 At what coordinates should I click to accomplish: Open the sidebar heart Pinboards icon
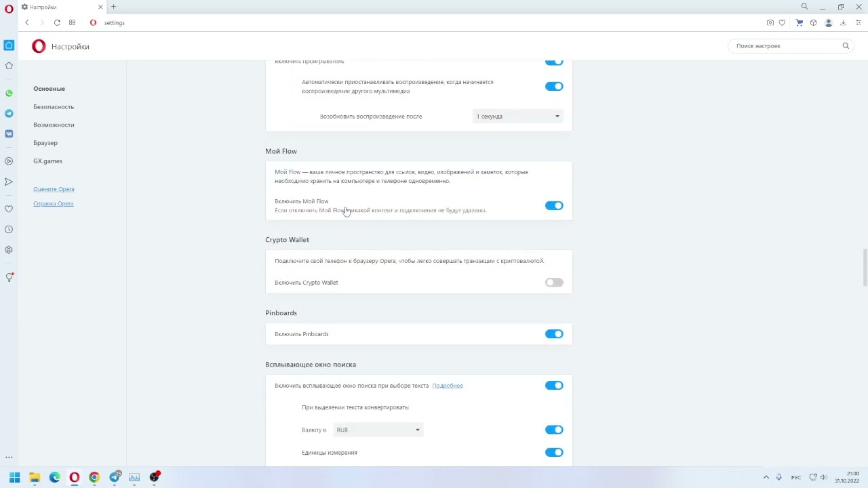tap(9, 209)
